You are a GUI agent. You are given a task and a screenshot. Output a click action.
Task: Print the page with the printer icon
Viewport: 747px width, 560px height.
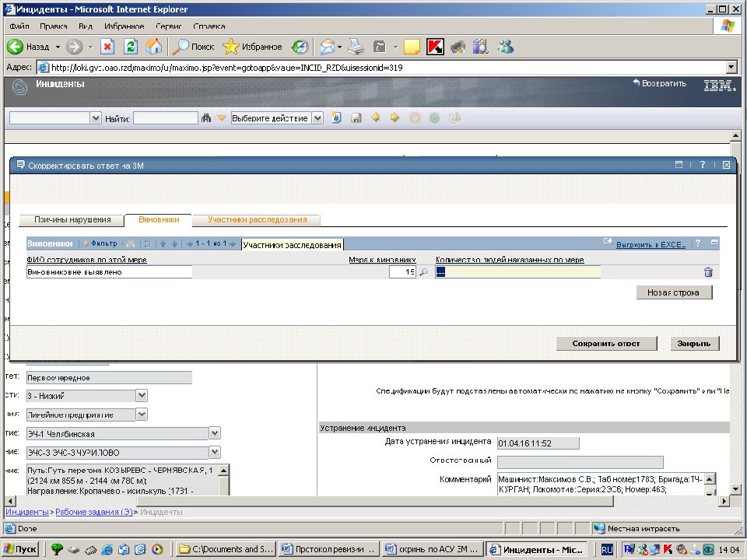[356, 47]
